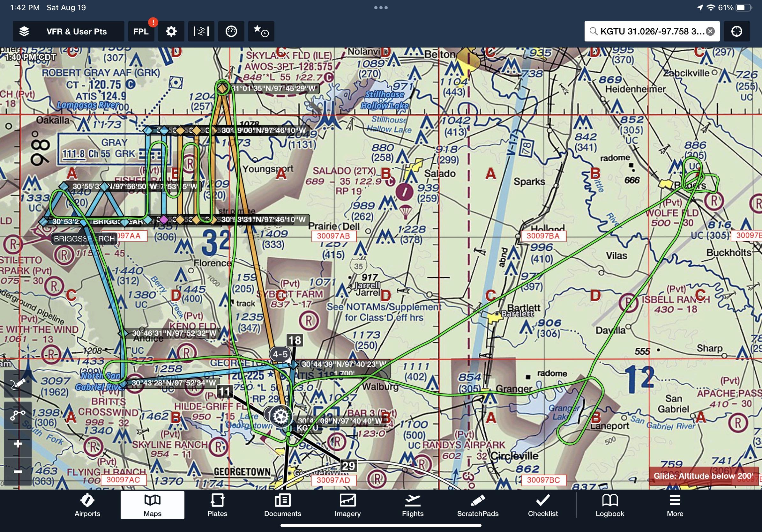Viewport: 762px width, 532px height.
Task: Tap the Glide altitude warning banner
Action: point(703,476)
